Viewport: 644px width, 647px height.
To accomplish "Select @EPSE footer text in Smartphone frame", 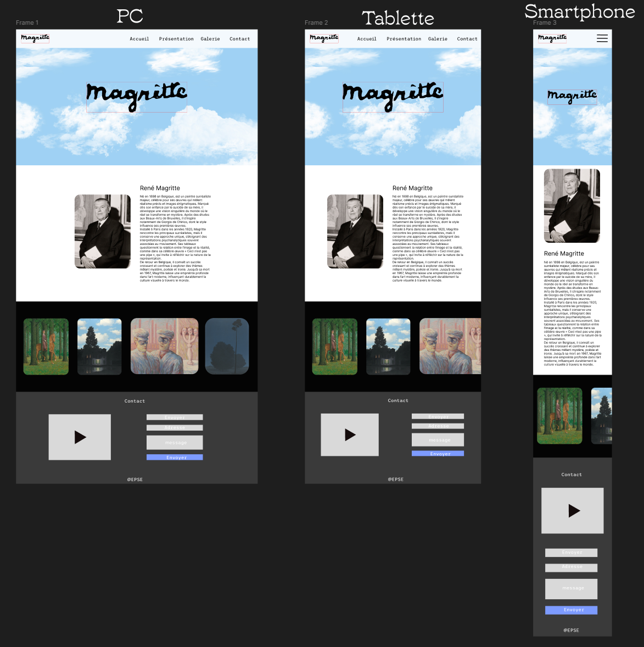I will (572, 630).
